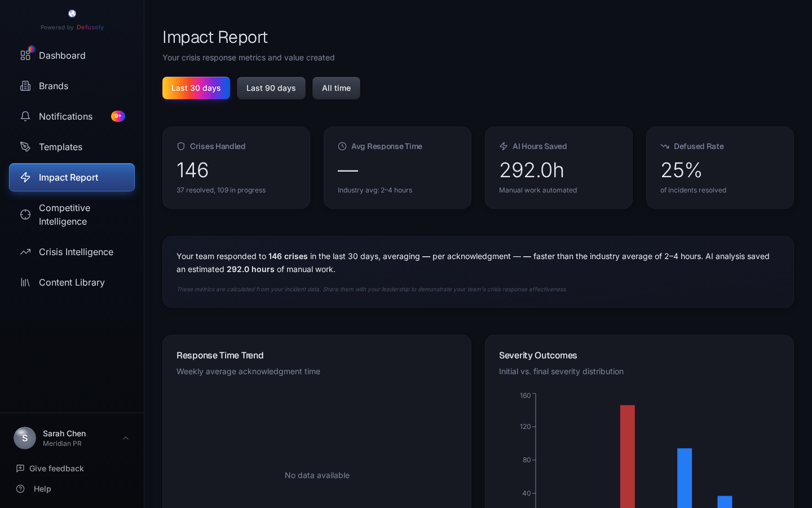Viewport: 812px width, 508px height.
Task: Click the Templates shield icon
Action: click(x=25, y=147)
